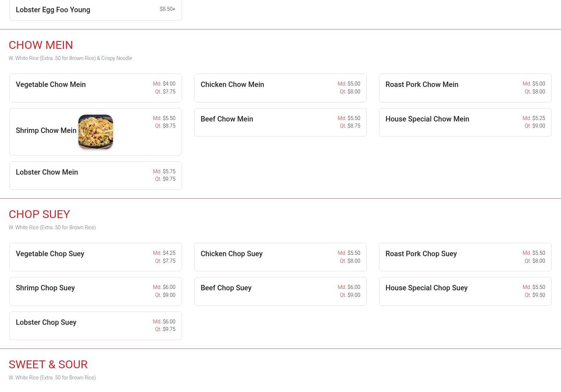Pick Lobster Chow Mein
The height and width of the screenshot is (392, 561).
point(47,172)
